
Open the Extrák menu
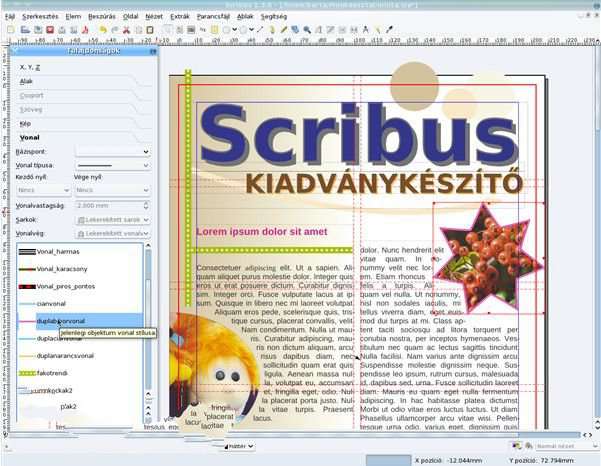180,16
